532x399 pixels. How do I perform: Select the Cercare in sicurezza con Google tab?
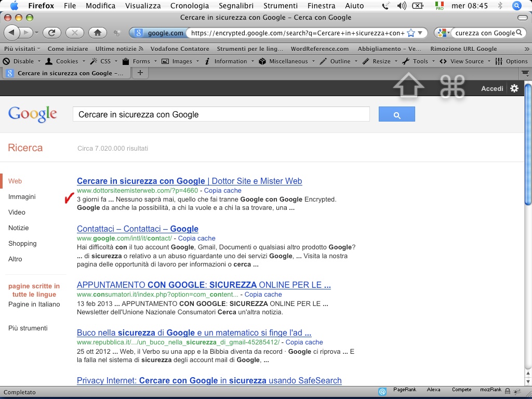tap(66, 73)
